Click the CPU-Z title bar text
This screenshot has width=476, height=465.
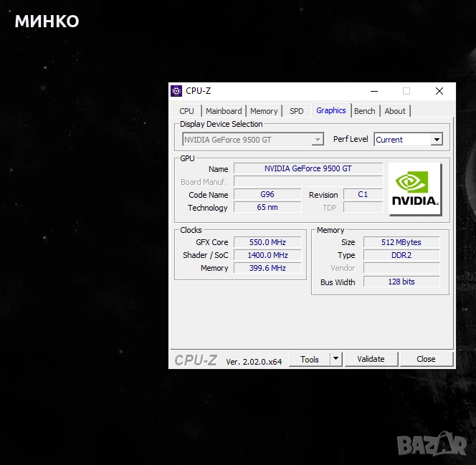199,91
